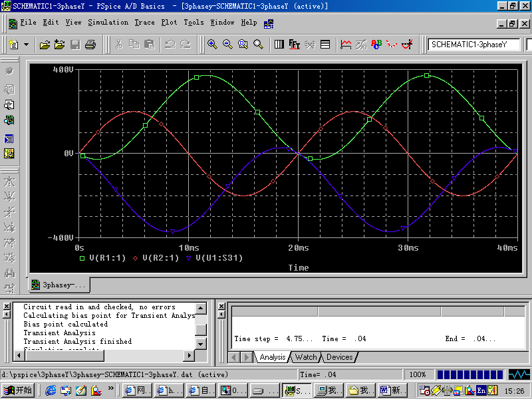Click the Print icon
532x399 pixels.
(90, 45)
